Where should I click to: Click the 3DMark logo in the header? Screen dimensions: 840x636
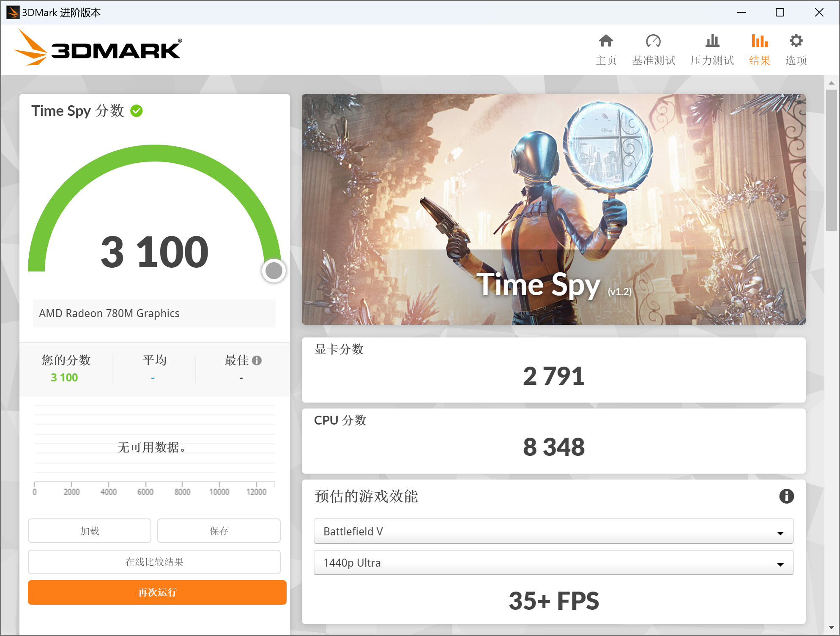(x=98, y=48)
